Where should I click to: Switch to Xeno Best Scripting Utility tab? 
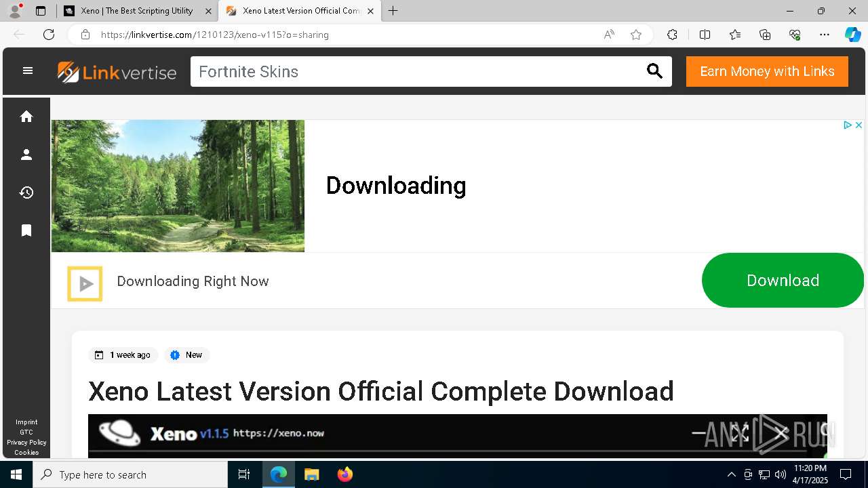137,11
